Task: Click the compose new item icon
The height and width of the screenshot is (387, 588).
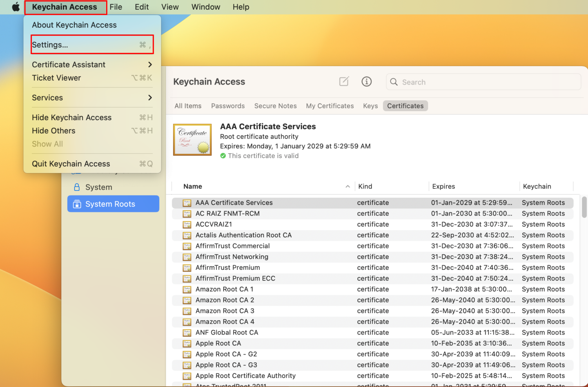Action: (x=344, y=81)
